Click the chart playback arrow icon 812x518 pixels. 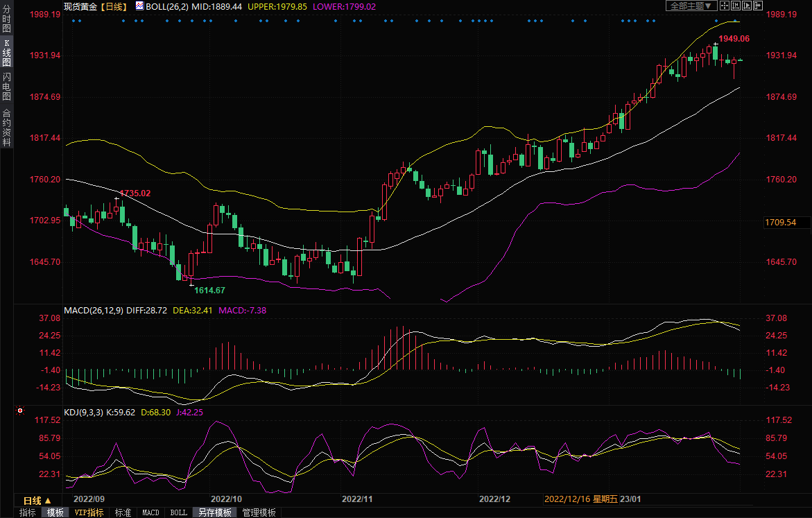pyautogui.click(x=747, y=6)
